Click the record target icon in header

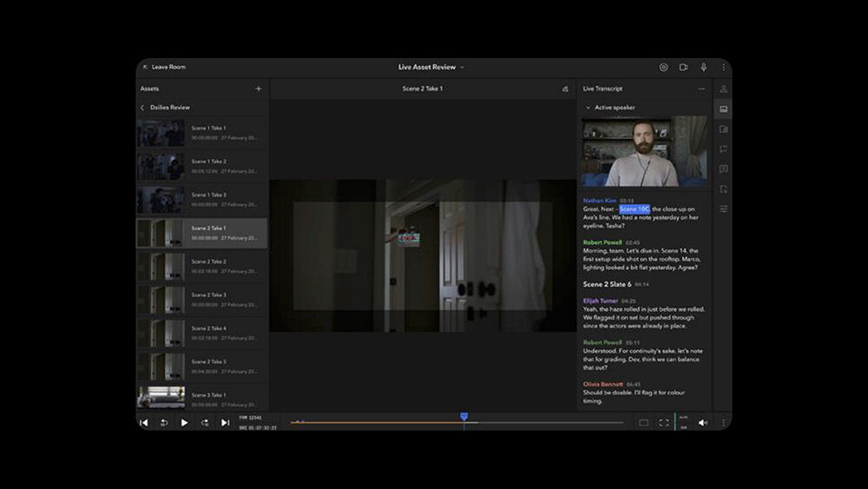click(663, 67)
